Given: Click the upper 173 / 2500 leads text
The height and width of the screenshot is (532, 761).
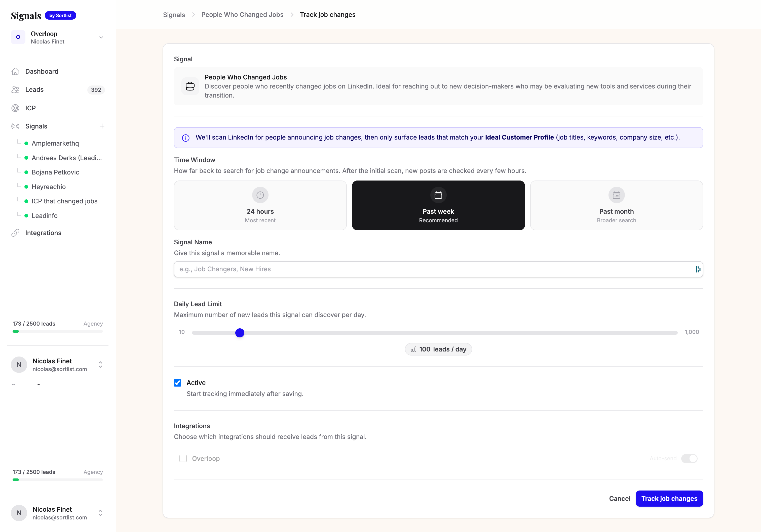Looking at the screenshot, I should tap(34, 323).
